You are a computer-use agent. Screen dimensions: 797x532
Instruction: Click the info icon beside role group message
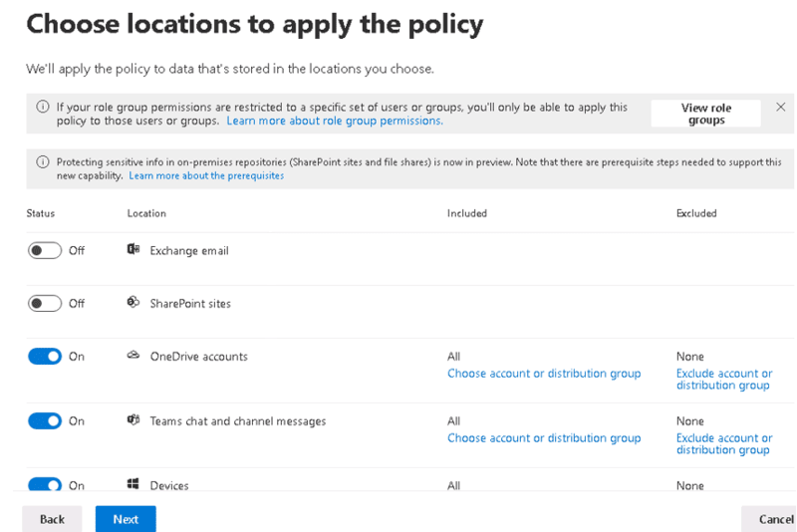coord(43,107)
